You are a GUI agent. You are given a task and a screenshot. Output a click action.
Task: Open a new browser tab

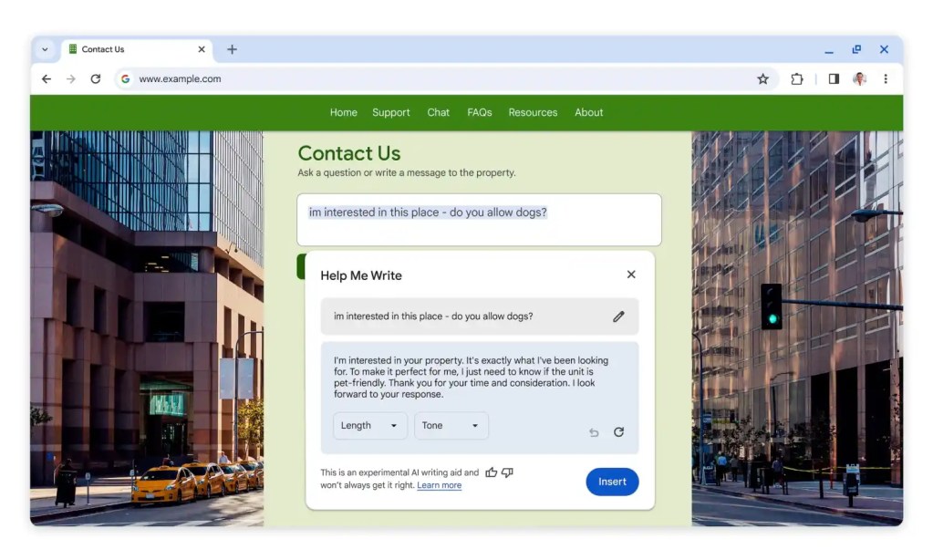point(231,49)
